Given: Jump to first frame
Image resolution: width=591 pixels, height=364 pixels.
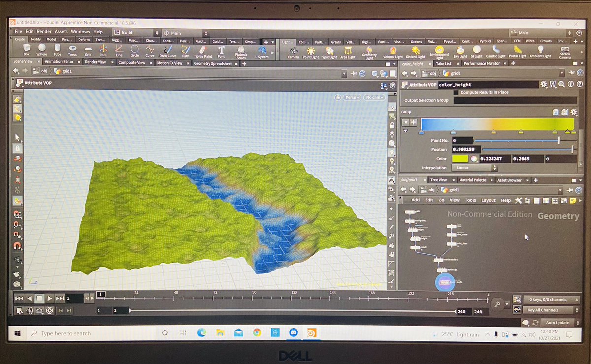Looking at the screenshot, I should [19, 298].
